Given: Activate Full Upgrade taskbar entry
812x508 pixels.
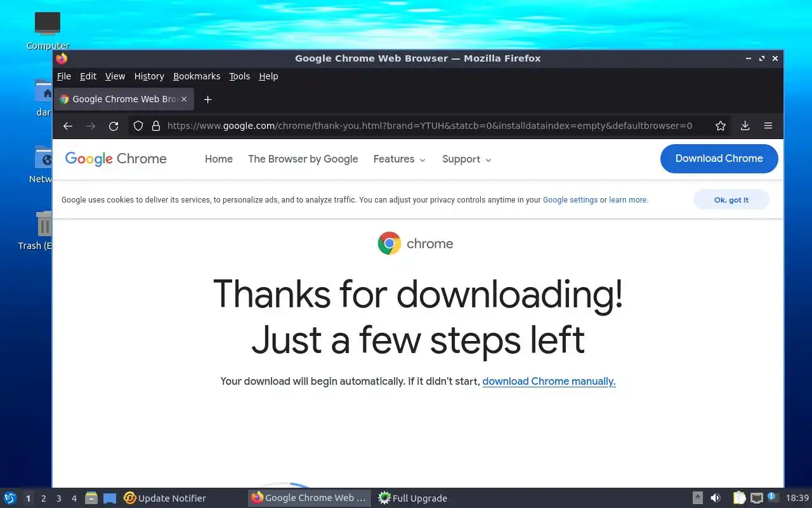Looking at the screenshot, I should (437, 498).
